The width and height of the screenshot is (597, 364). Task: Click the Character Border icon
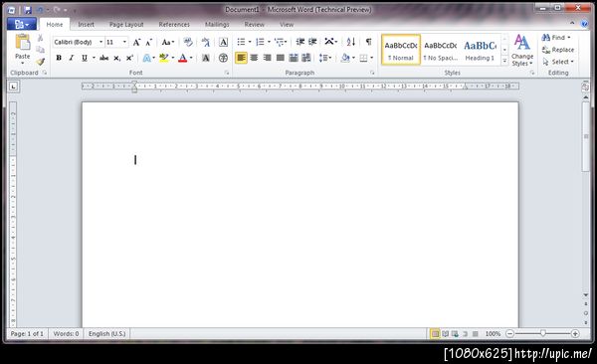click(224, 42)
